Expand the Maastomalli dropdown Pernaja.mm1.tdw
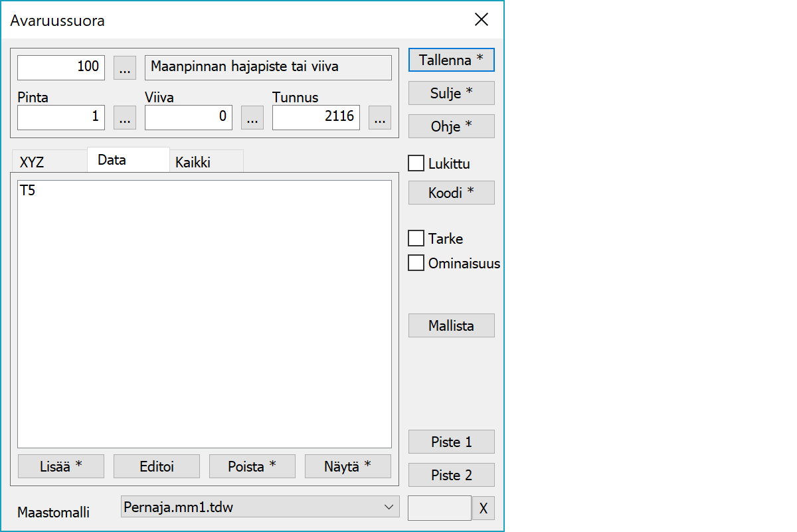Screen dimensions: 797x532 260,507
